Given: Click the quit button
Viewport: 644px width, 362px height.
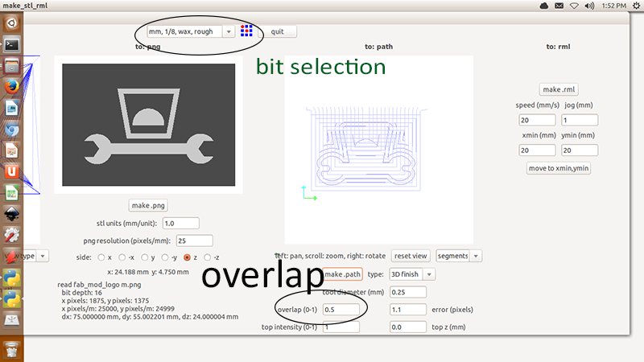Looking at the screenshot, I should click(x=277, y=31).
